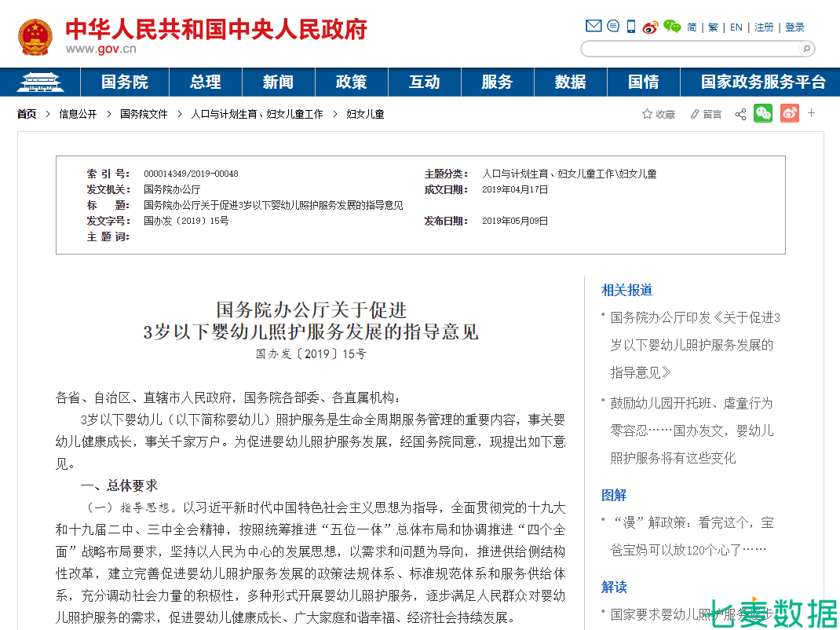Click into the site search input field
The image size is (840, 630).
689,49
